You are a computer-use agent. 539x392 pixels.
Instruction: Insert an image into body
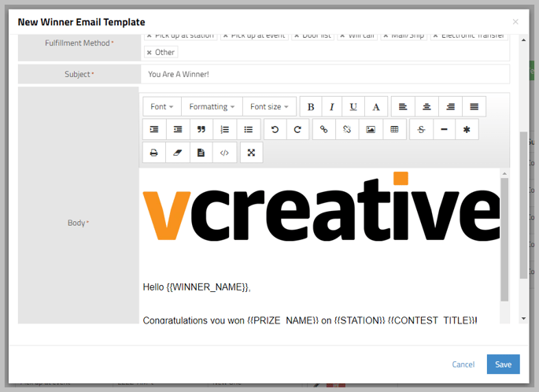(x=371, y=129)
